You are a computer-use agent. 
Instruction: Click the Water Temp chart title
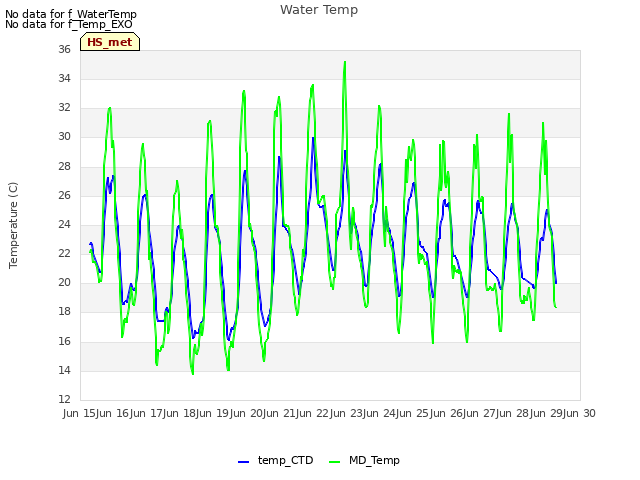319,9
